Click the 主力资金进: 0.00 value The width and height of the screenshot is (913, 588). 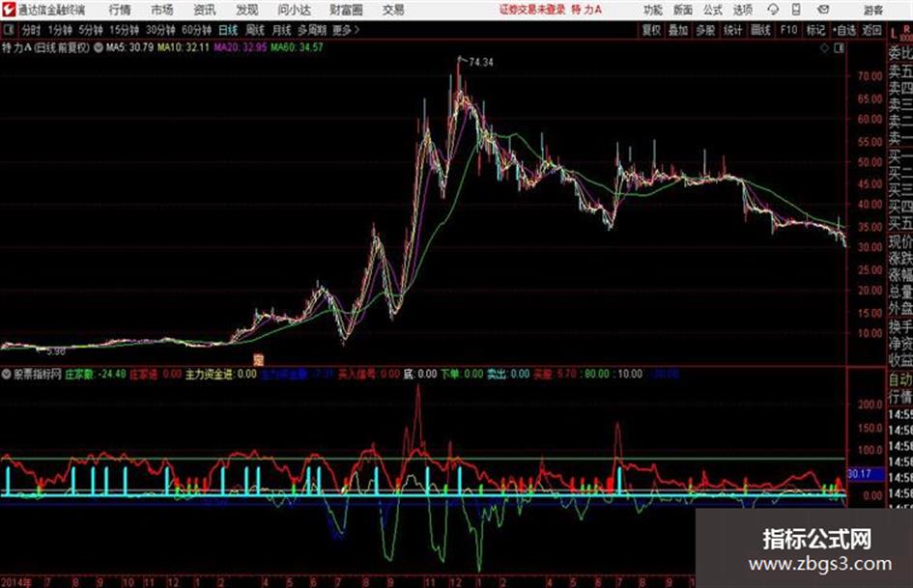click(x=220, y=374)
